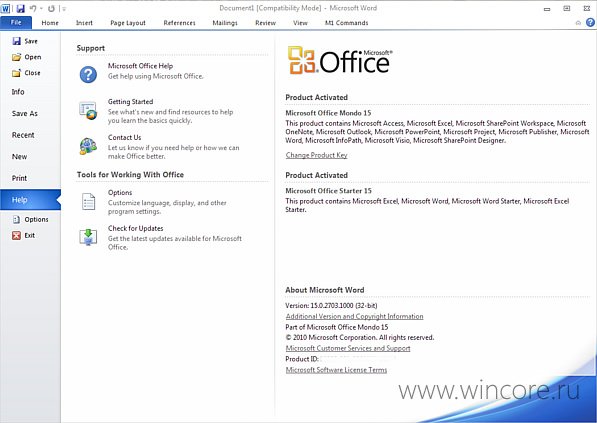This screenshot has width=597, height=423.
Task: Click the Microsoft Office Help question mark icon
Action: point(88,74)
